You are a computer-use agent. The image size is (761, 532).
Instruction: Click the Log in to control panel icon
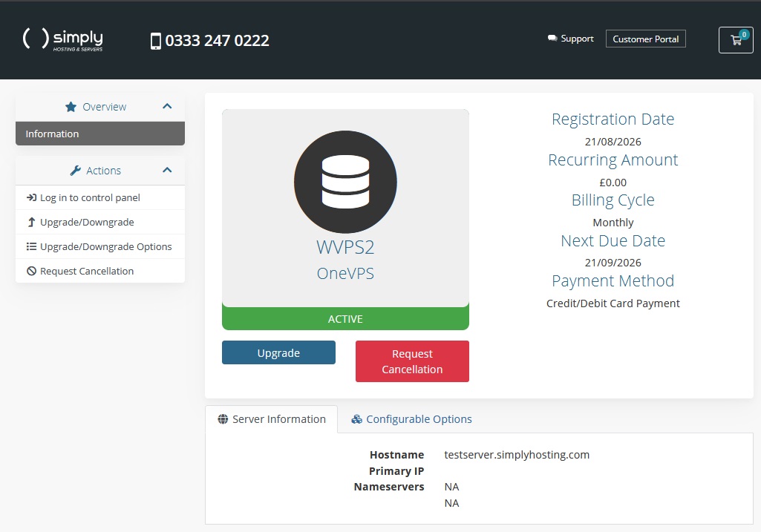pos(31,197)
